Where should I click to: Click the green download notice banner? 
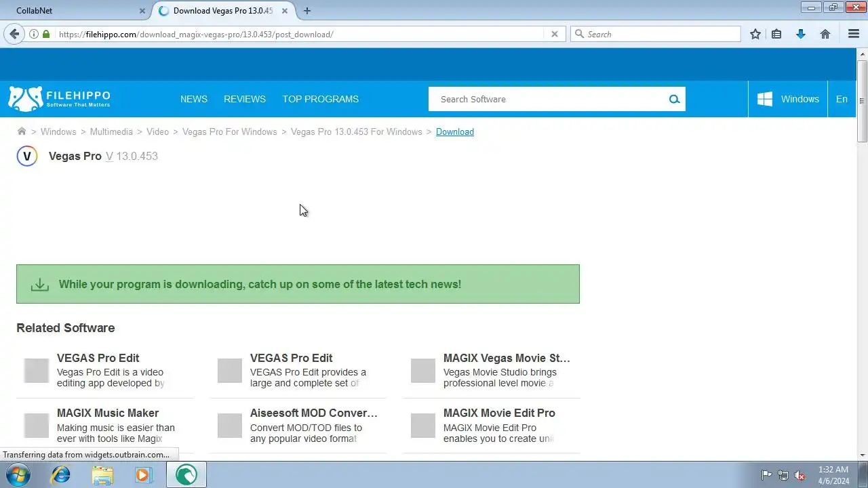tap(298, 284)
